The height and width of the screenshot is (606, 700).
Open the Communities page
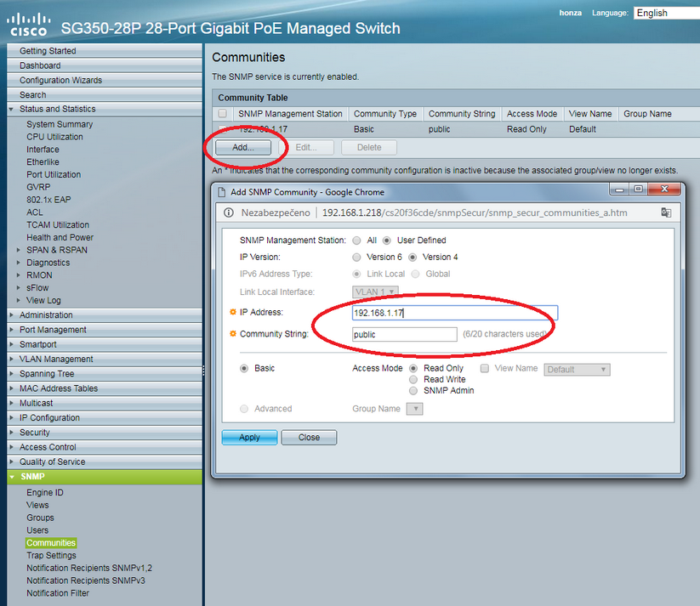tap(51, 542)
